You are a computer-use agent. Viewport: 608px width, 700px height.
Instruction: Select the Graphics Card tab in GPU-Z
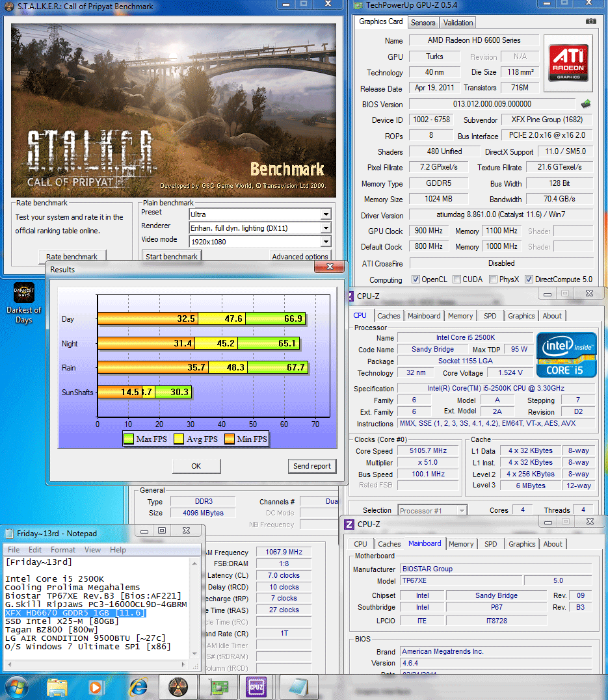point(380,21)
